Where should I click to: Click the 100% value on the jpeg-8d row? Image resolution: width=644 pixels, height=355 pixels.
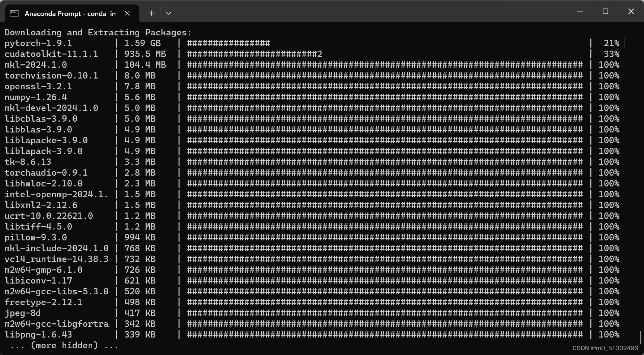[609, 313]
